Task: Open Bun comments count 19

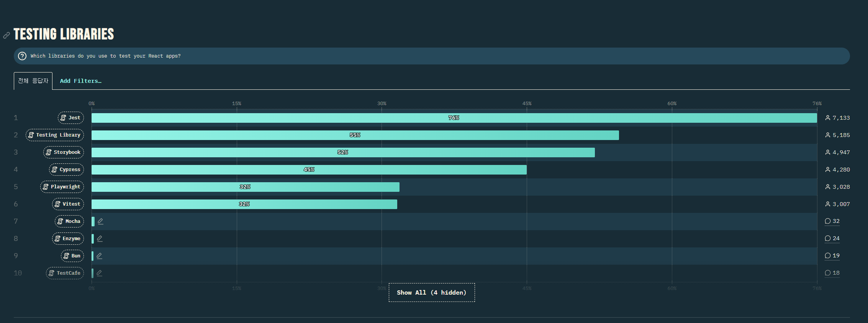Action: click(x=832, y=256)
